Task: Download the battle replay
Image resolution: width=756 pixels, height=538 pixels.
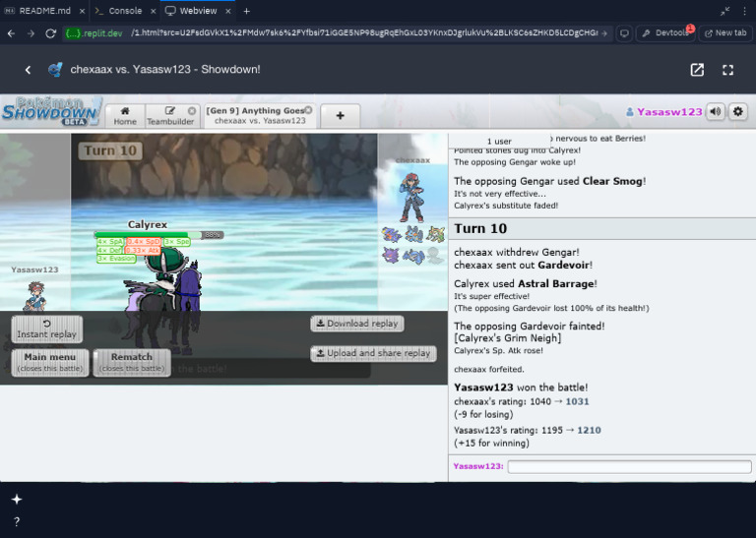Action: [356, 324]
